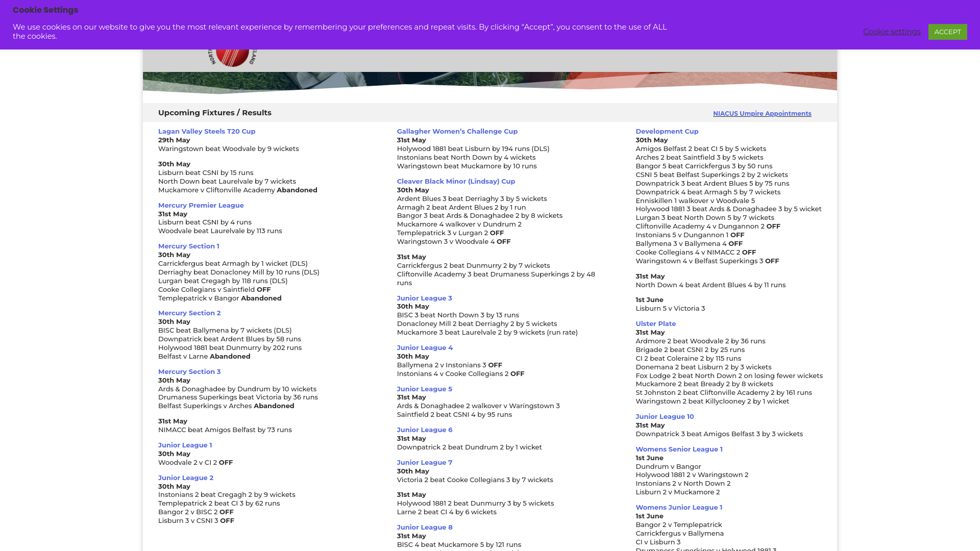Open Junior League 3 link
Image resolution: width=980 pixels, height=551 pixels.
pyautogui.click(x=425, y=298)
